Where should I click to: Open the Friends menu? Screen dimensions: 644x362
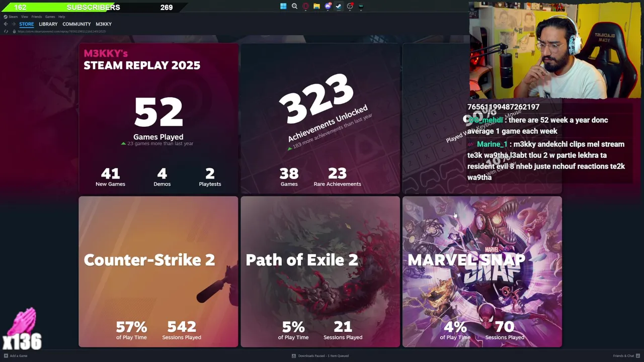point(37,17)
